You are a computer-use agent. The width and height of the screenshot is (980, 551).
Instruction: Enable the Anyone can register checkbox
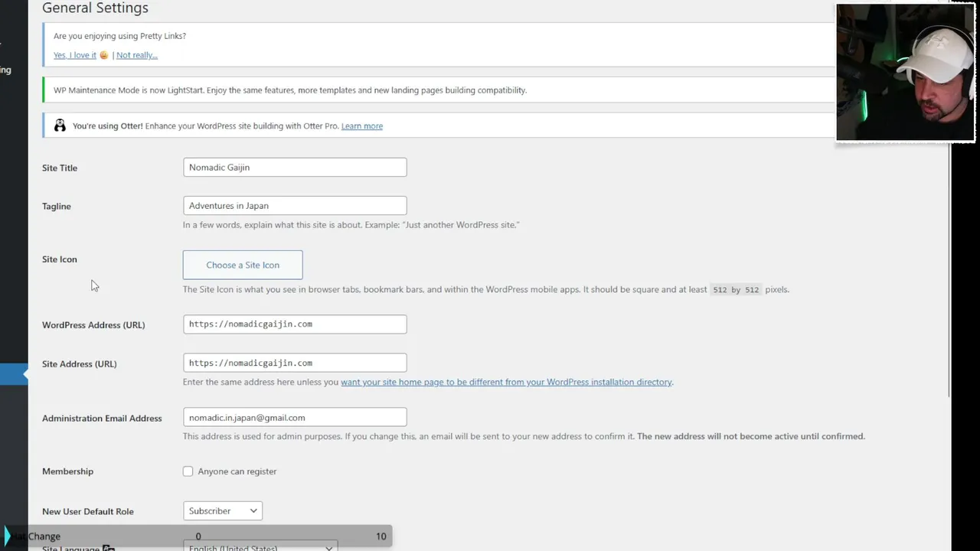click(188, 471)
